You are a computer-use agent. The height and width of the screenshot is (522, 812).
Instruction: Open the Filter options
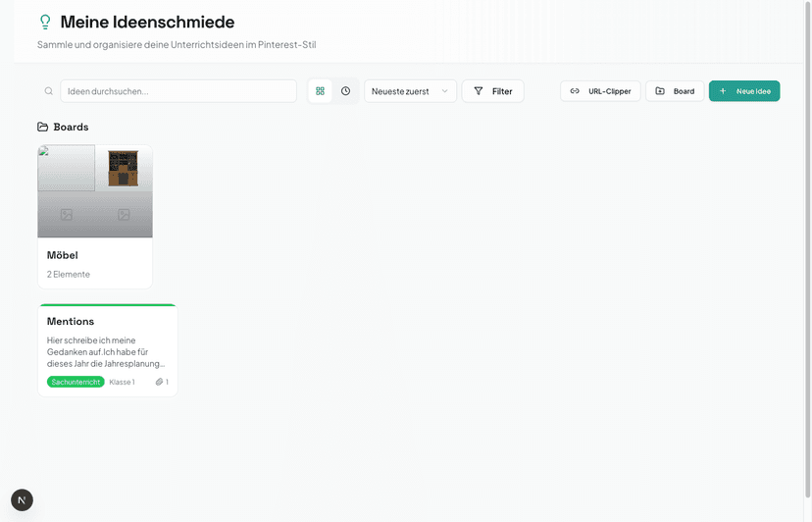pyautogui.click(x=493, y=91)
